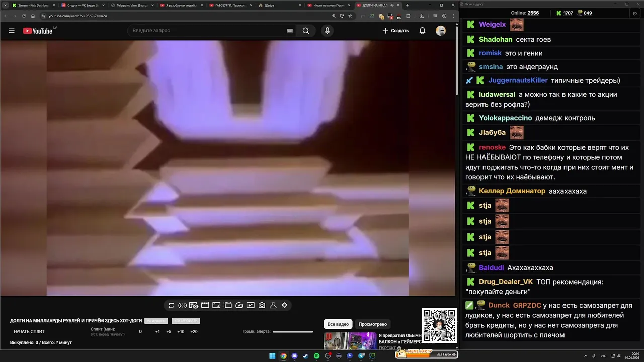Adjust the Громк. алерта volume slider
The height and width of the screenshot is (362, 644).
tap(293, 332)
